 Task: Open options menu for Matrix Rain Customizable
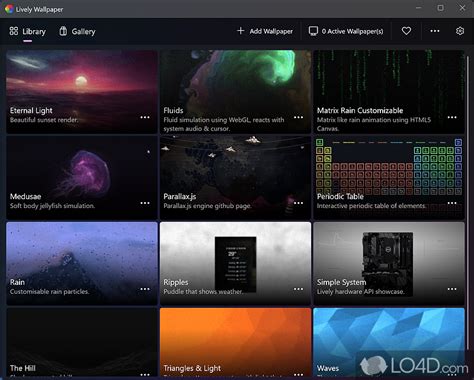452,117
